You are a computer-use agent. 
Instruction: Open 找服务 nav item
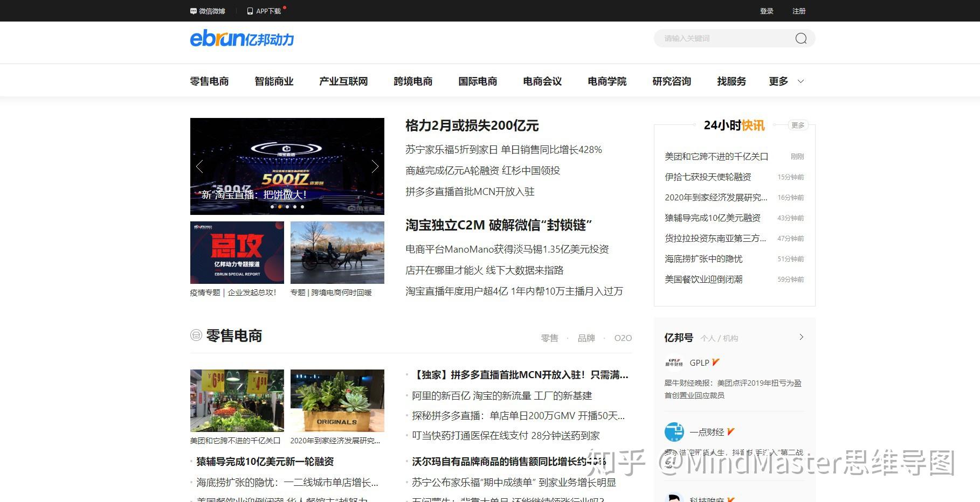pos(731,81)
